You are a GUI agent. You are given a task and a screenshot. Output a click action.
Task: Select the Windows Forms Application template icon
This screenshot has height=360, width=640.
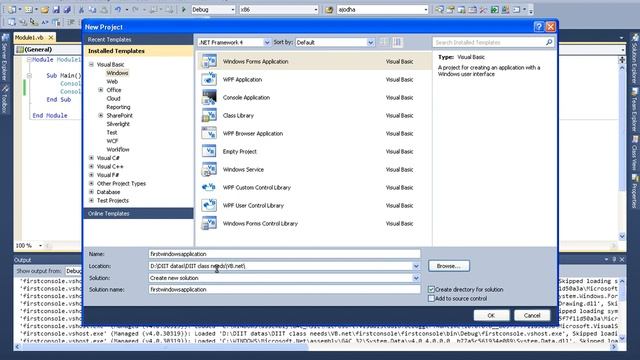[x=209, y=61]
